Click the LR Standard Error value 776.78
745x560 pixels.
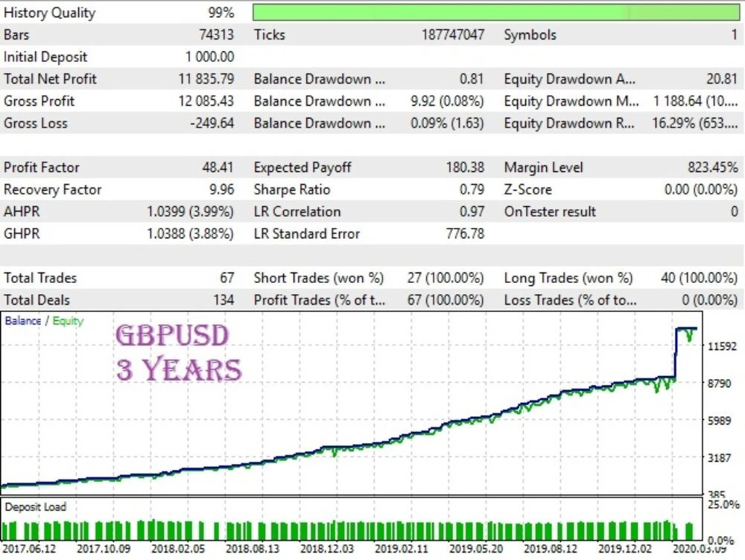point(465,234)
